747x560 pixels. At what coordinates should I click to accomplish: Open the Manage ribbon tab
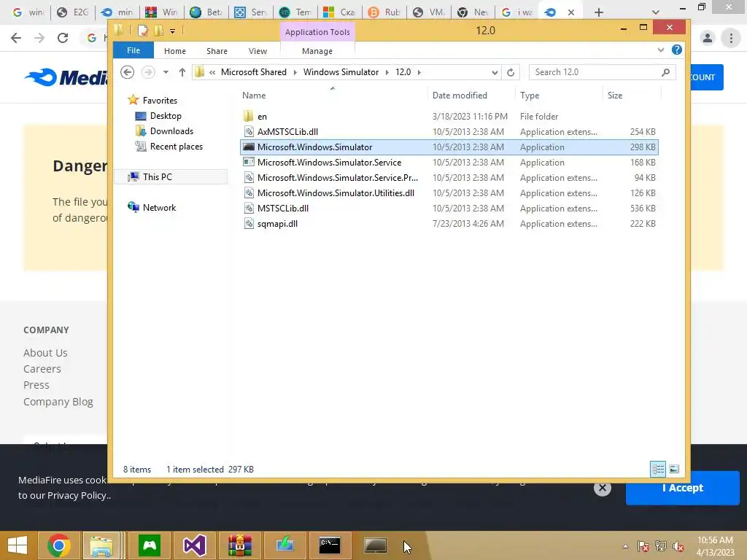coord(317,51)
